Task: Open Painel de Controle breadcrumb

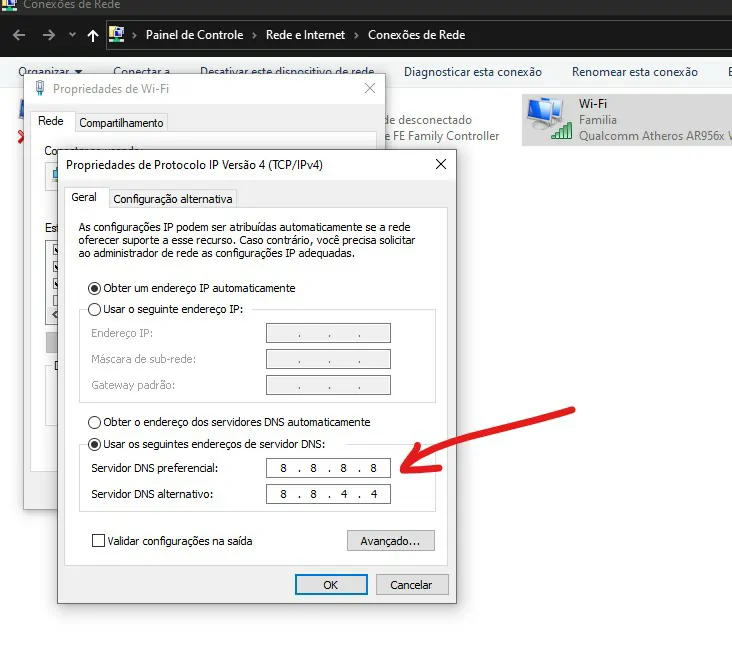Action: [x=194, y=35]
